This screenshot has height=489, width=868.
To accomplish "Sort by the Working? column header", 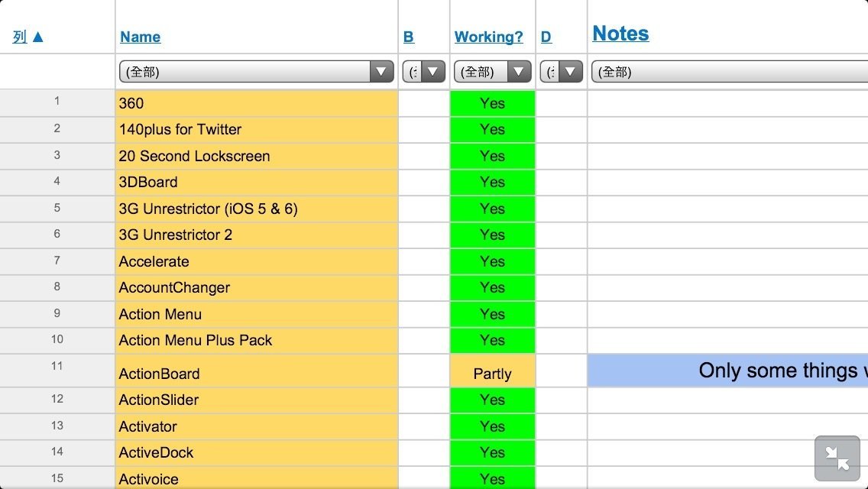I will (x=488, y=37).
